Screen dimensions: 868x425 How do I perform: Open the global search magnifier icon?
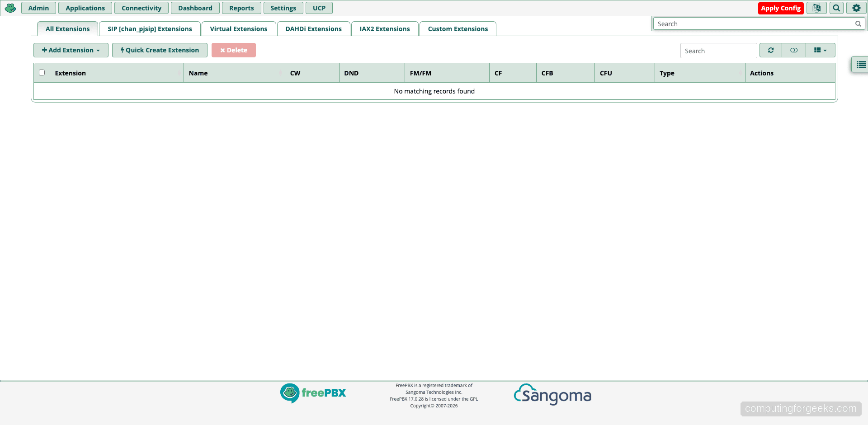pos(836,8)
